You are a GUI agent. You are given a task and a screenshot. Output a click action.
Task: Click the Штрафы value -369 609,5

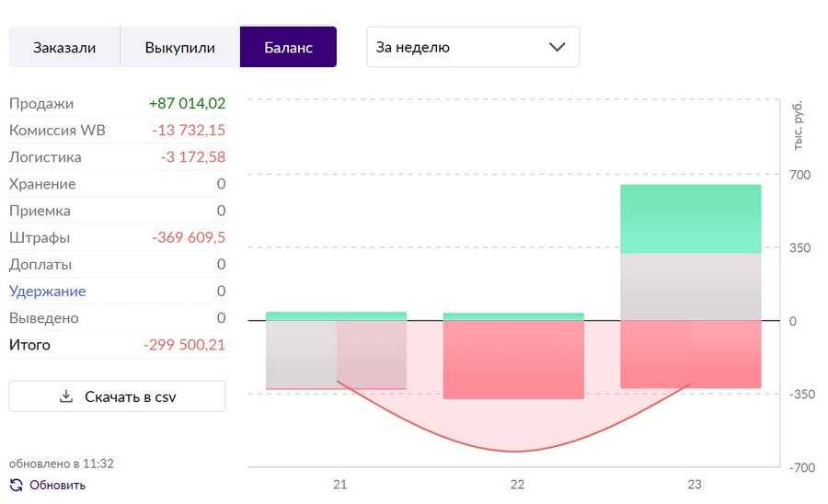(x=189, y=237)
